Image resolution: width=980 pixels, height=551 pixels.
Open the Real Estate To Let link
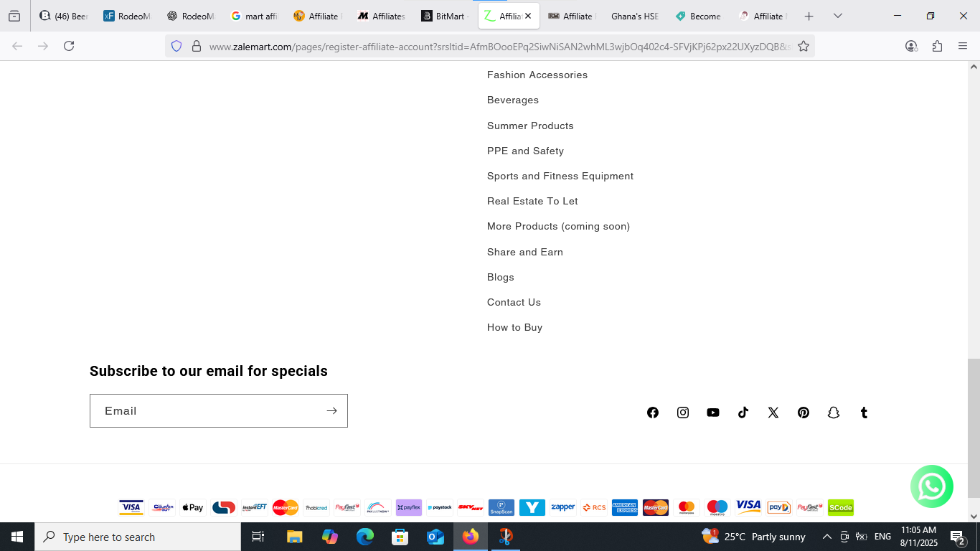click(532, 201)
